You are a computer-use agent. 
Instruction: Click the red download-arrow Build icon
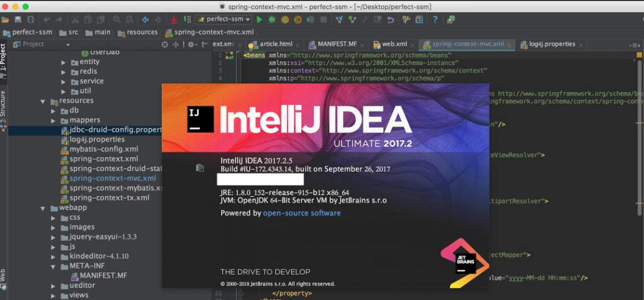174,19
